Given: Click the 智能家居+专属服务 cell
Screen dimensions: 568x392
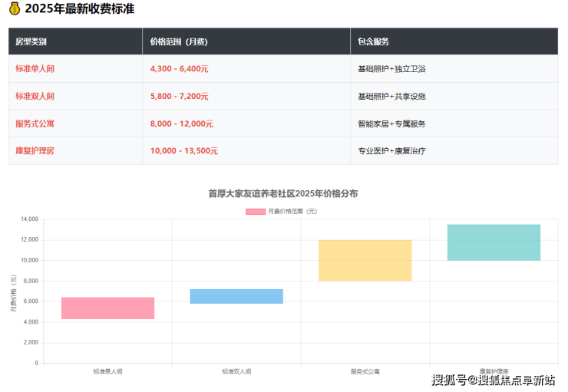Looking at the screenshot, I should coord(391,124).
